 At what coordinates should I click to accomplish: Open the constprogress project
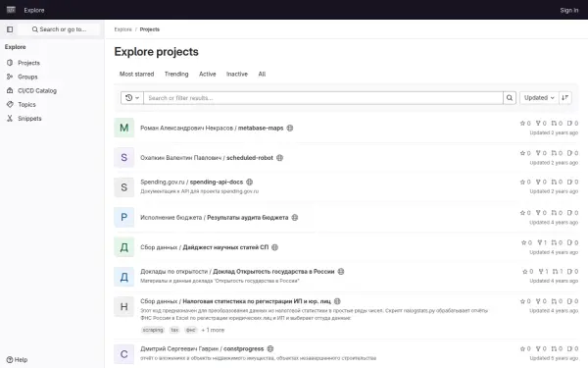[243, 348]
